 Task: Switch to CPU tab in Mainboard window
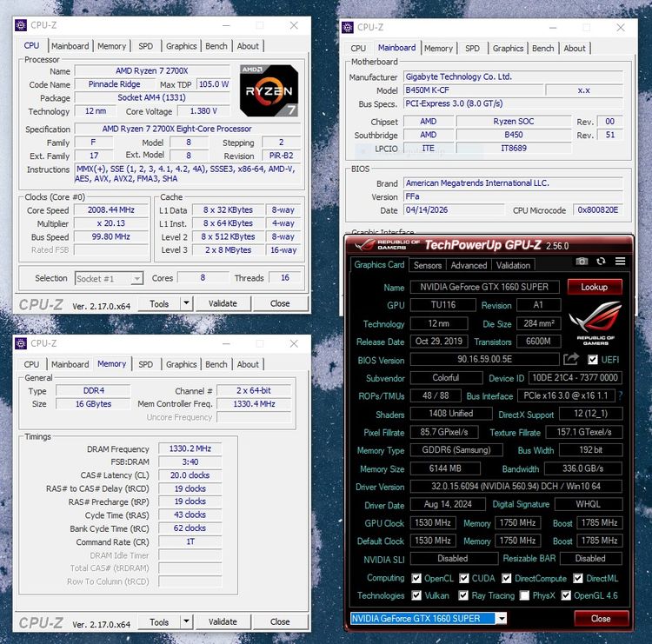[358, 48]
